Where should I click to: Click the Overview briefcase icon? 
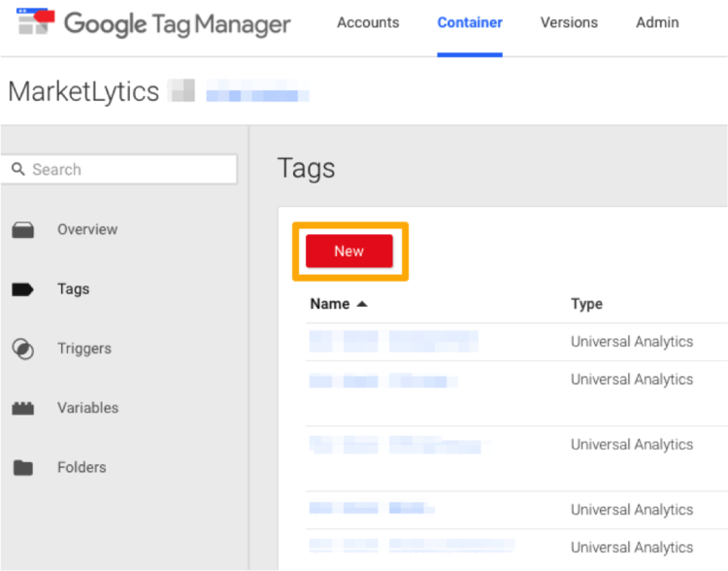click(x=22, y=229)
